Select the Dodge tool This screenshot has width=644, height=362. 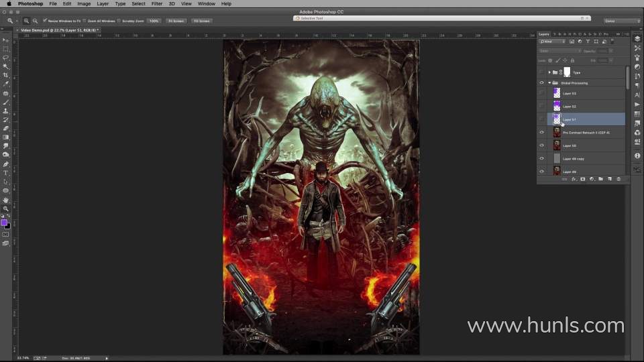coord(6,155)
